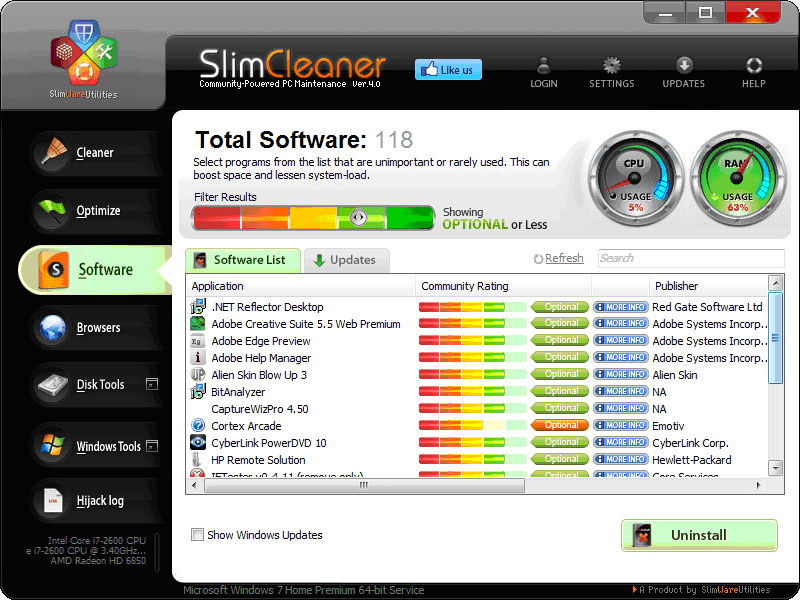Click the community rating bar for BitAnalyzer
This screenshot has height=600, width=800.
pos(472,392)
